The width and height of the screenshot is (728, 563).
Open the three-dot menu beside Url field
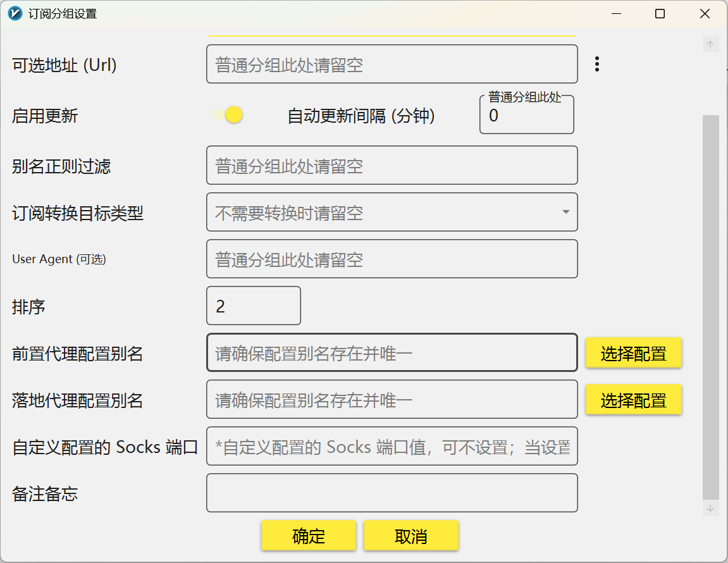[x=596, y=64]
